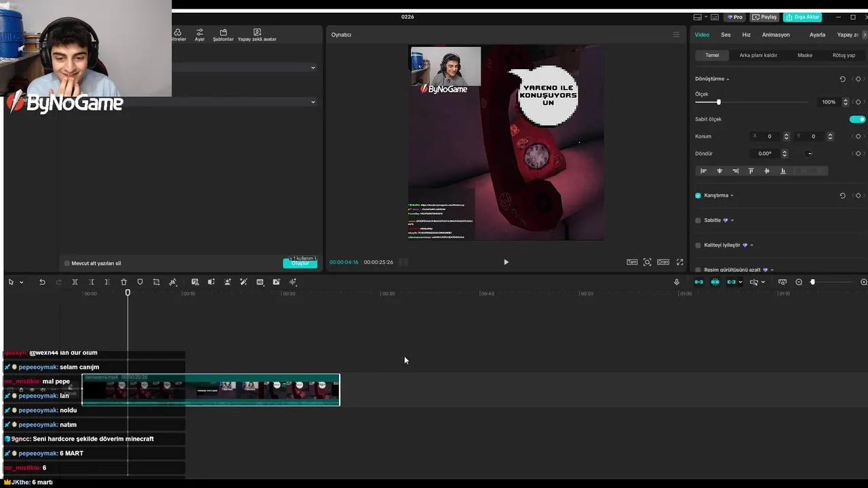This screenshot has height=488, width=868.
Task: Switch to the Hız speed tab
Action: point(746,35)
